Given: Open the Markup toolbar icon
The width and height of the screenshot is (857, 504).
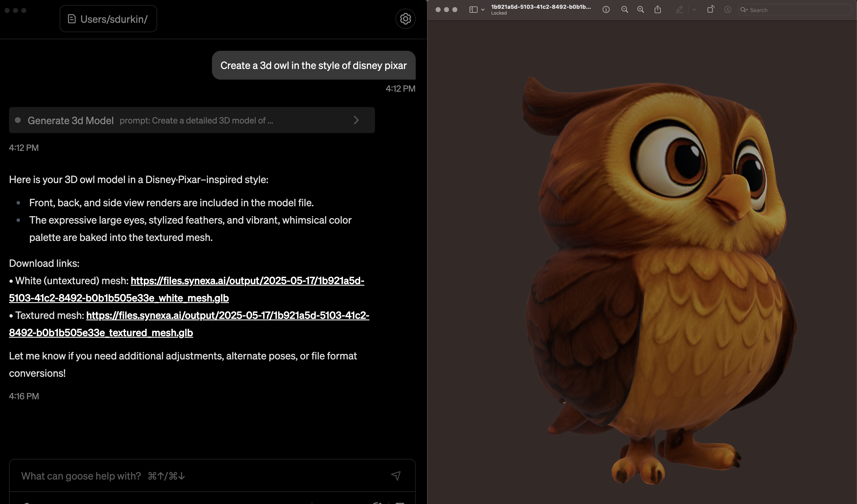Looking at the screenshot, I should tap(727, 10).
